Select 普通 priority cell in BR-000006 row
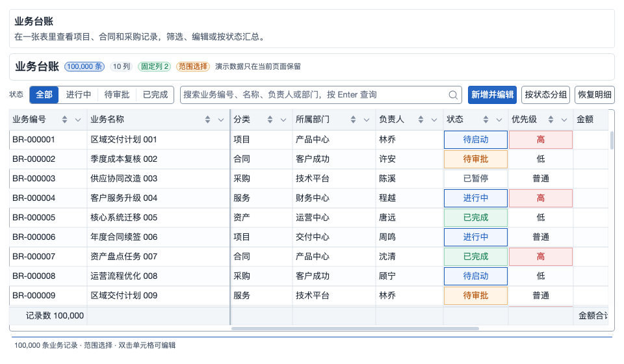Screen dimensions: 624x364 541,237
